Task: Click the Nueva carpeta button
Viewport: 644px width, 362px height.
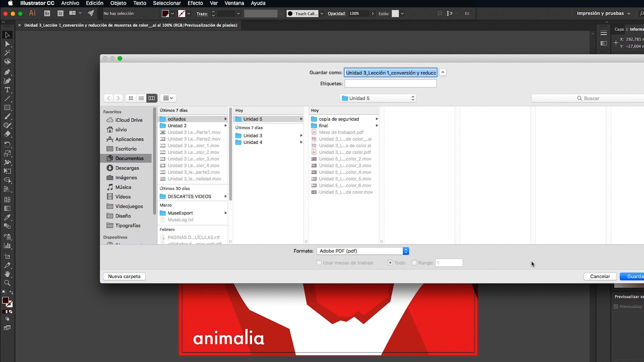Action: tap(124, 276)
